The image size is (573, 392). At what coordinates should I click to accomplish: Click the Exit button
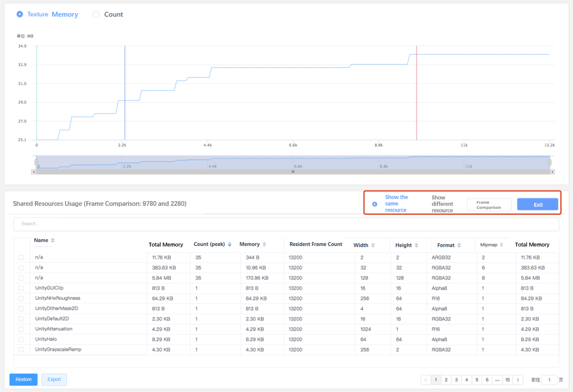coord(537,205)
